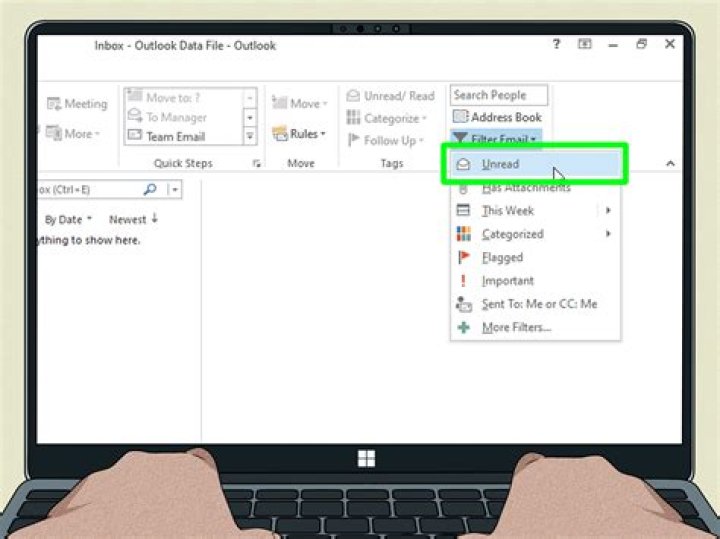Click the arrow at the right of Categorized

(x=608, y=234)
